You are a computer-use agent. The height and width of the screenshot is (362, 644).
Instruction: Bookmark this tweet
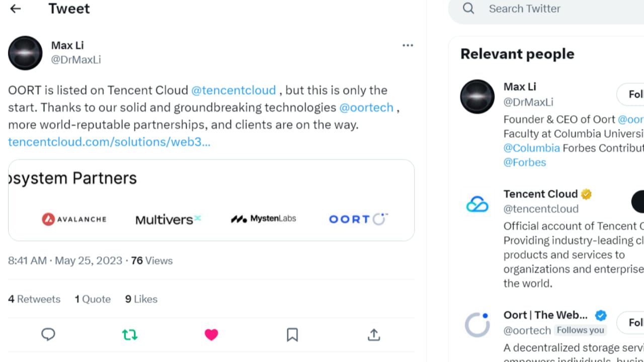point(292,334)
